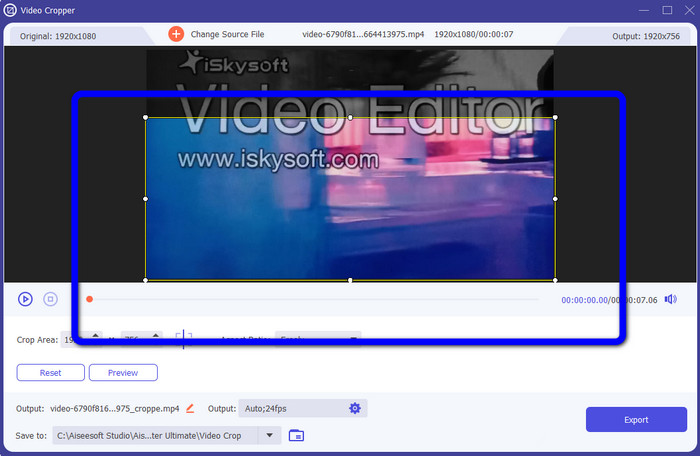Image resolution: width=700 pixels, height=456 pixels.
Task: Click top-left crop handle
Action: click(x=146, y=117)
